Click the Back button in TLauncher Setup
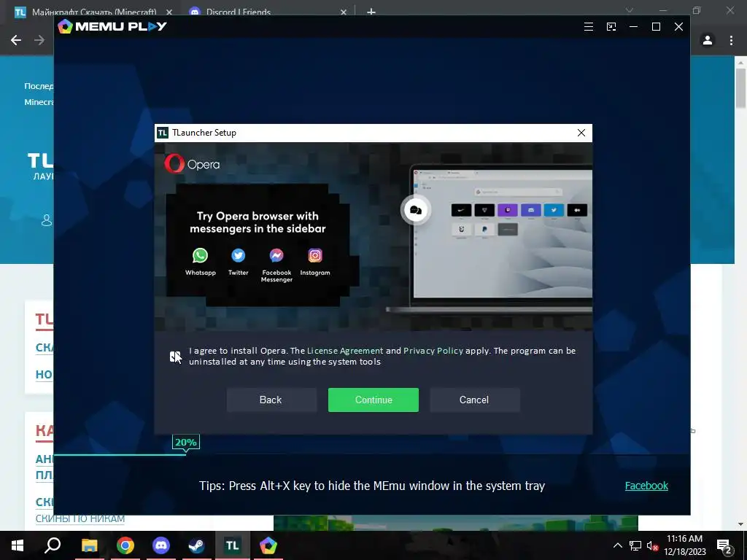This screenshot has width=747, height=560. pyautogui.click(x=271, y=400)
